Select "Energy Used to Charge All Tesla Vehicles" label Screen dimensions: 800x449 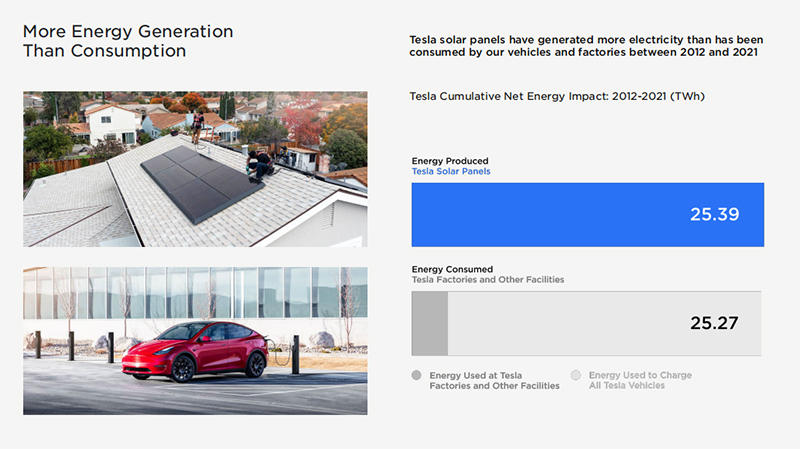pyautogui.click(x=640, y=380)
